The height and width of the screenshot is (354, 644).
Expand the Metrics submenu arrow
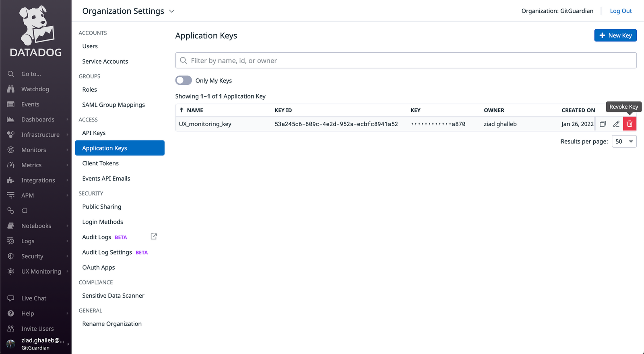tap(67, 165)
